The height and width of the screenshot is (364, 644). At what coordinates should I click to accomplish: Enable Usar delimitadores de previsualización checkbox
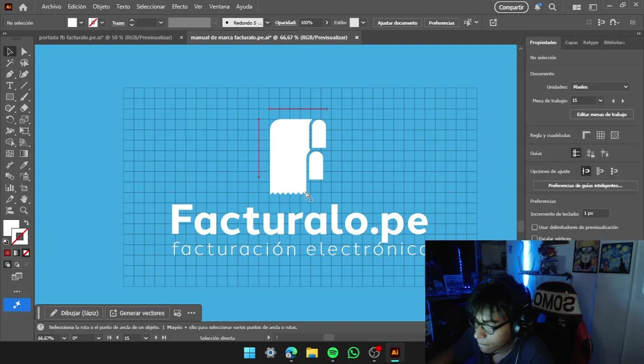point(535,227)
